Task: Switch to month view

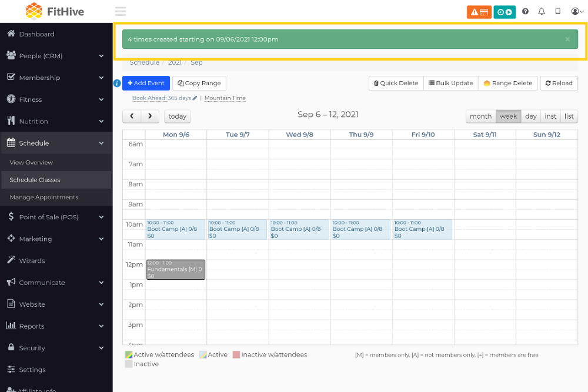Action: pos(481,116)
